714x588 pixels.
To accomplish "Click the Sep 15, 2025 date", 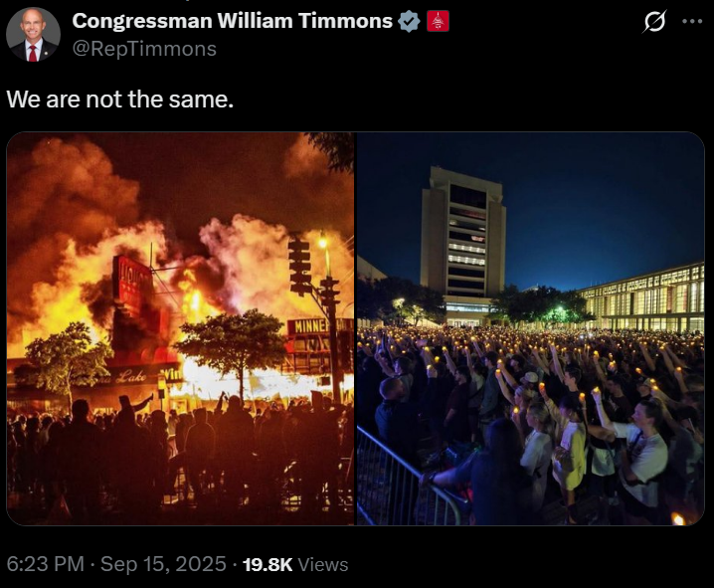I will tap(163, 564).
